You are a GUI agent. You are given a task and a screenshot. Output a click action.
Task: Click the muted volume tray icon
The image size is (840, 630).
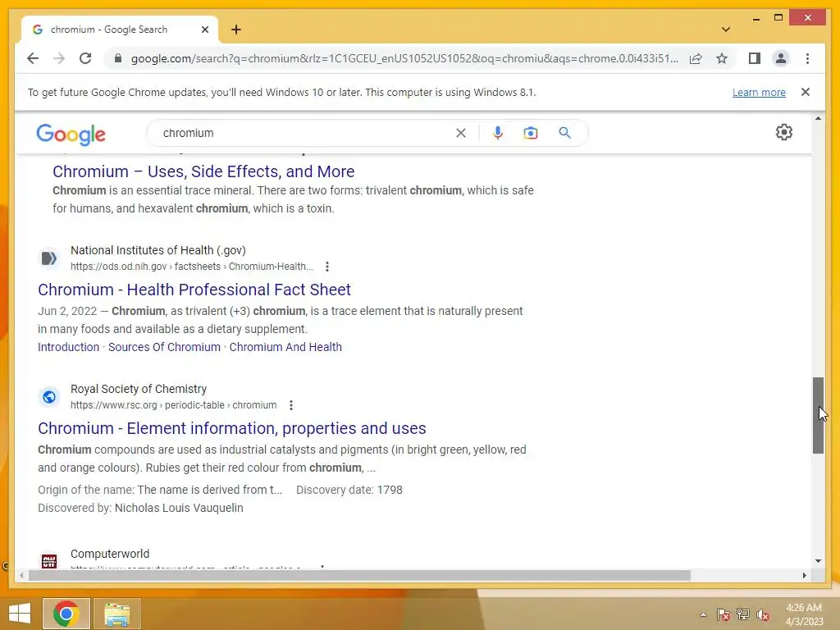(x=763, y=614)
